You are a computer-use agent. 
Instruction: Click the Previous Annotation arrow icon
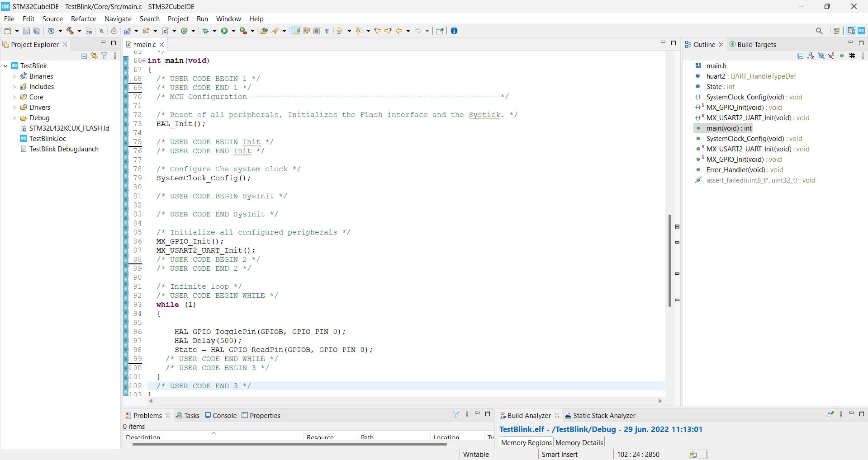(x=359, y=31)
